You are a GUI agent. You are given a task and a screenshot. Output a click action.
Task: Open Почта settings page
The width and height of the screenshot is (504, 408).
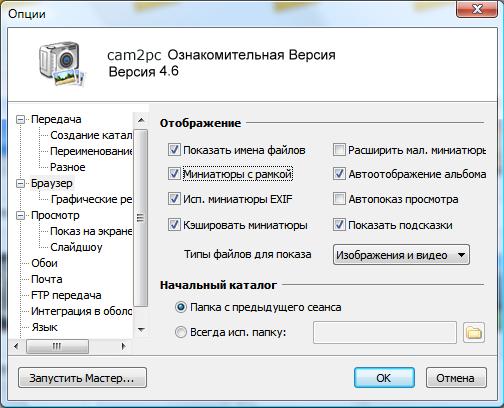pyautogui.click(x=47, y=279)
